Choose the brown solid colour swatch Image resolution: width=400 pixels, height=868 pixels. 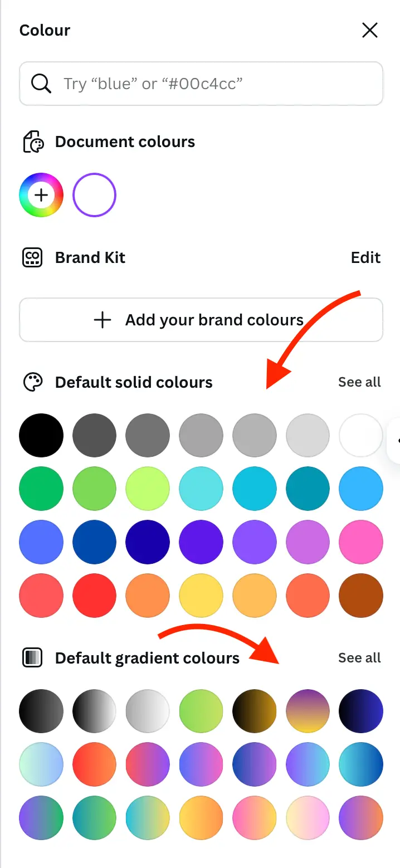(x=361, y=596)
